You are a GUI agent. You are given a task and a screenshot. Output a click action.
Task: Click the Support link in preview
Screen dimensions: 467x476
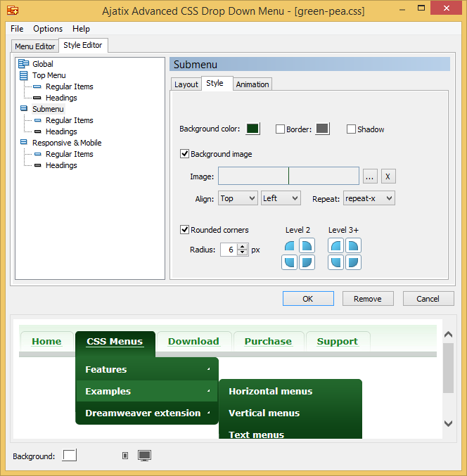tap(338, 341)
